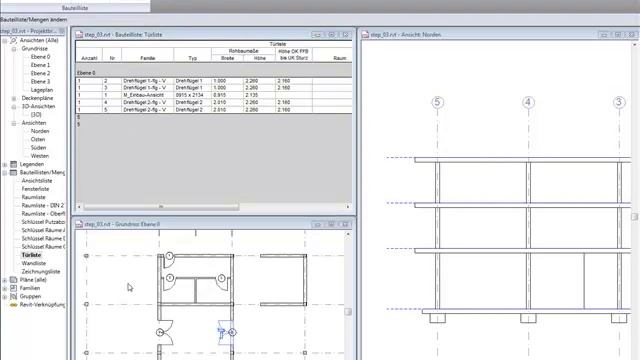Click the Typ column header
The image size is (640, 360).
pos(192,58)
